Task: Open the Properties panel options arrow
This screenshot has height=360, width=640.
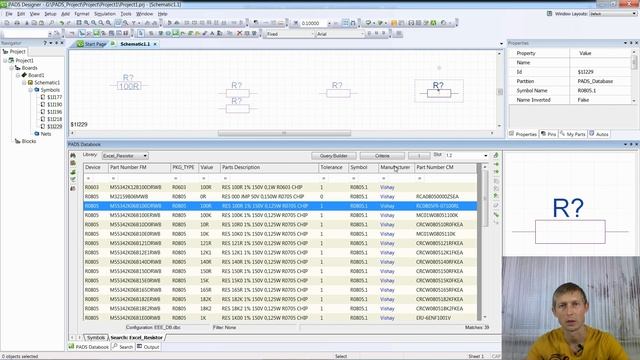Action: [625, 43]
